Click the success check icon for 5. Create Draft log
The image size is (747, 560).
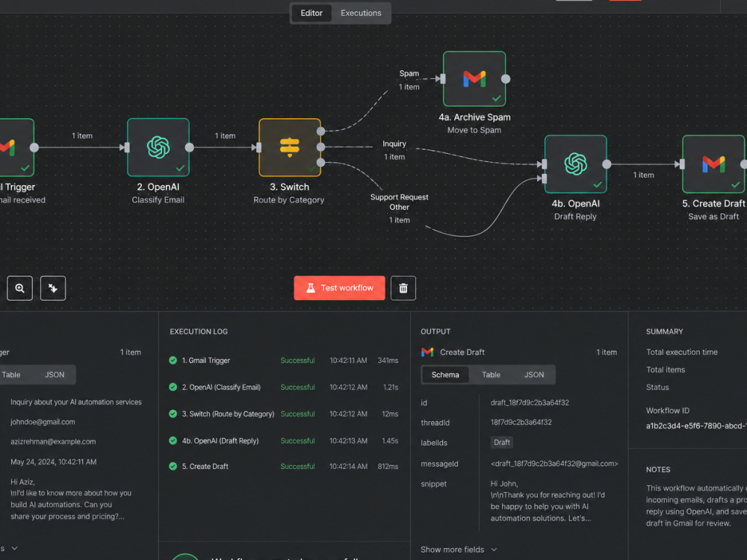point(173,466)
